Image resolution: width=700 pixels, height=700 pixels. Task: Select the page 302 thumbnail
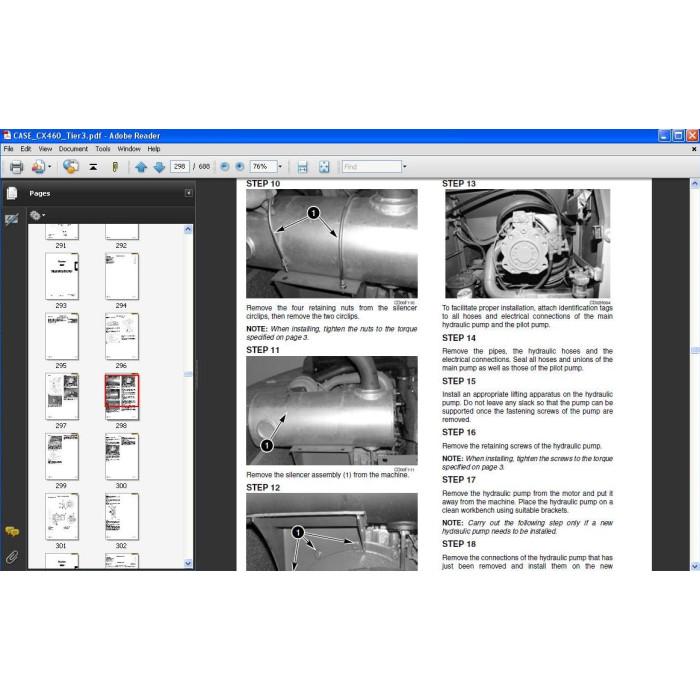[x=122, y=517]
